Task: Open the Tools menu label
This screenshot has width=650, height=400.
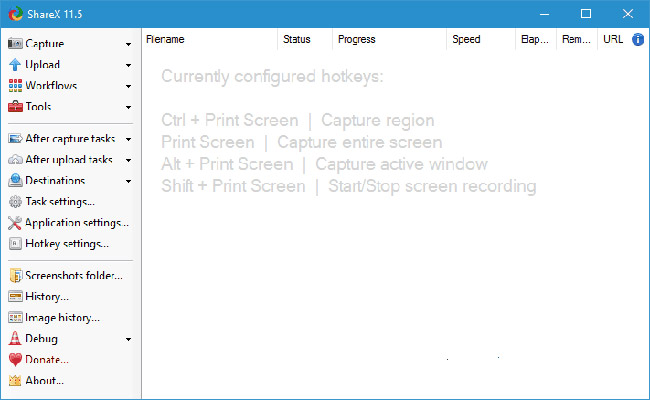Action: [38, 107]
